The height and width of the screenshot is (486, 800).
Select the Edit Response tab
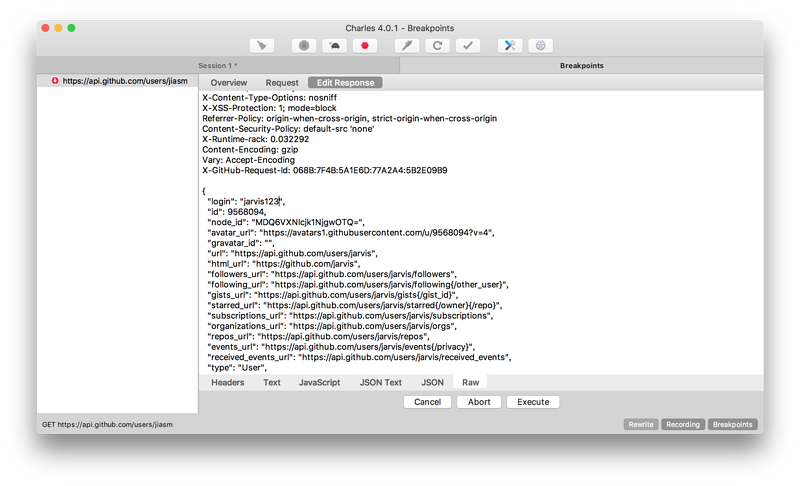345,83
